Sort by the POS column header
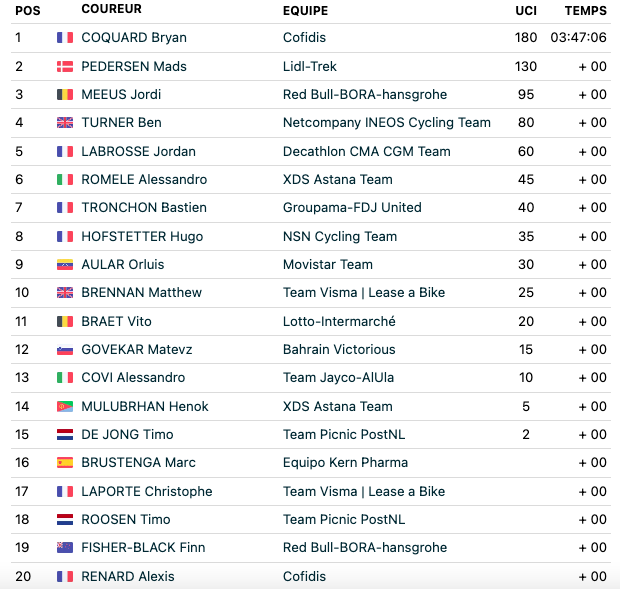The width and height of the screenshot is (620, 589). pos(28,11)
